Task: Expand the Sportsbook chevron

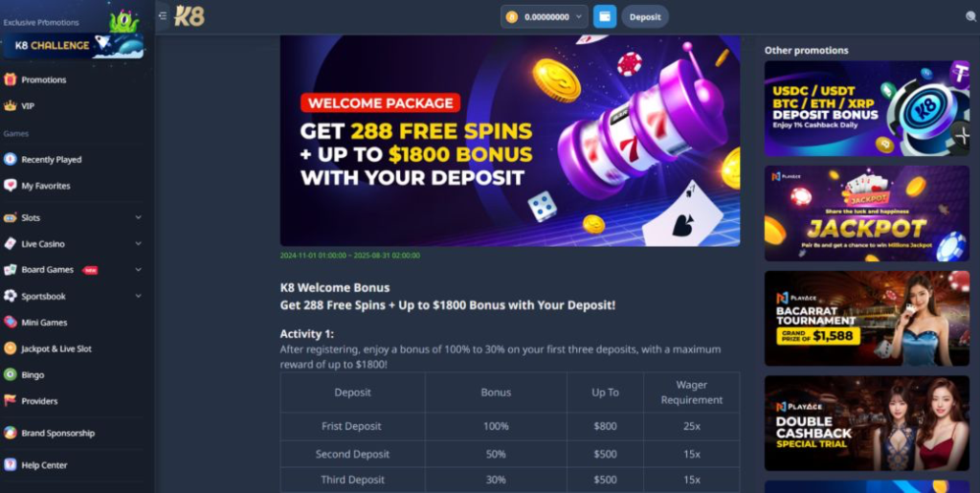Action: click(x=138, y=296)
